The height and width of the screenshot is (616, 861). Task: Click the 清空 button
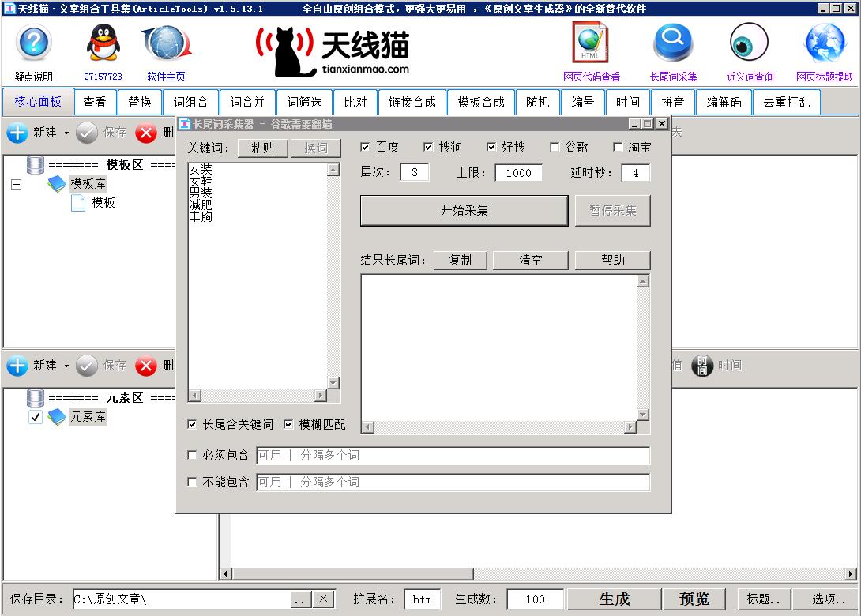531,261
